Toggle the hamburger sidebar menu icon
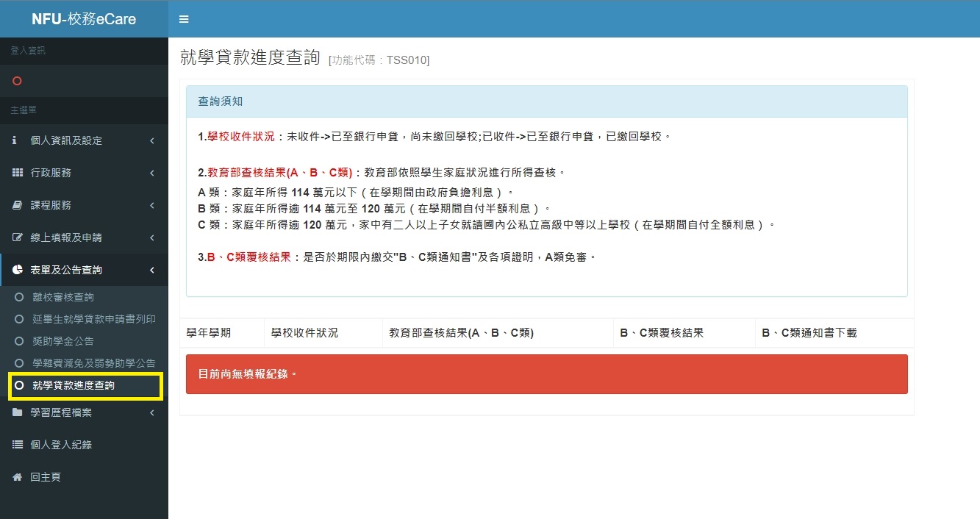The height and width of the screenshot is (519, 980). 184,19
